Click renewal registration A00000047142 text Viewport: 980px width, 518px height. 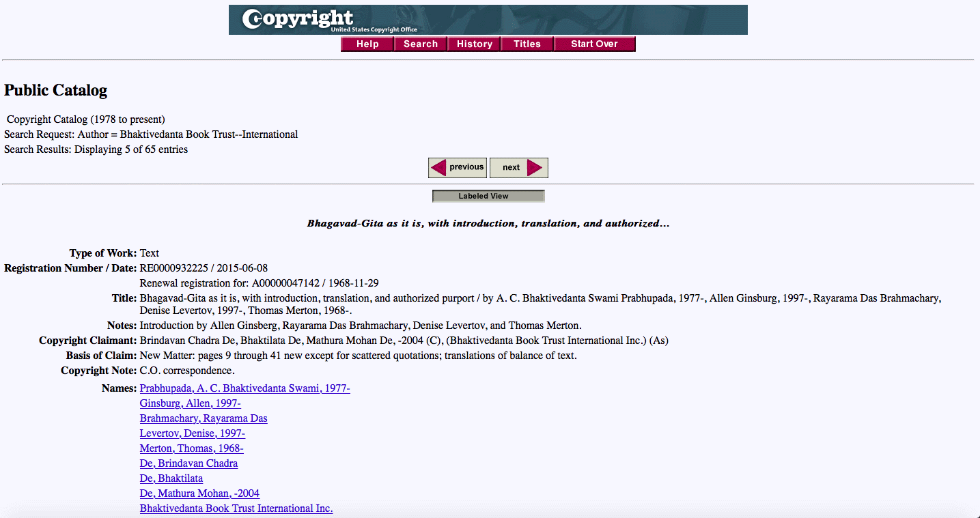(260, 283)
